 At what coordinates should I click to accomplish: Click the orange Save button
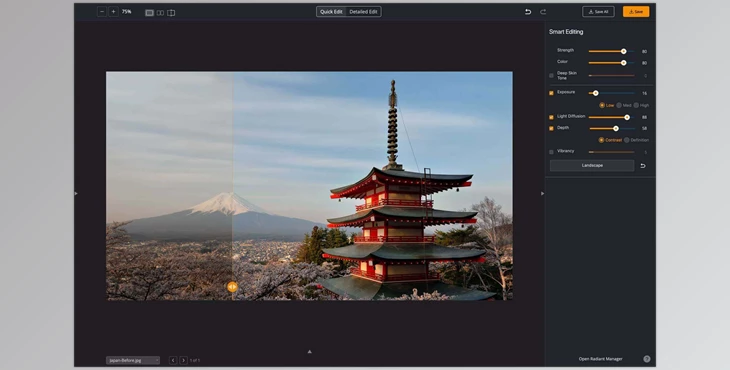pos(636,12)
